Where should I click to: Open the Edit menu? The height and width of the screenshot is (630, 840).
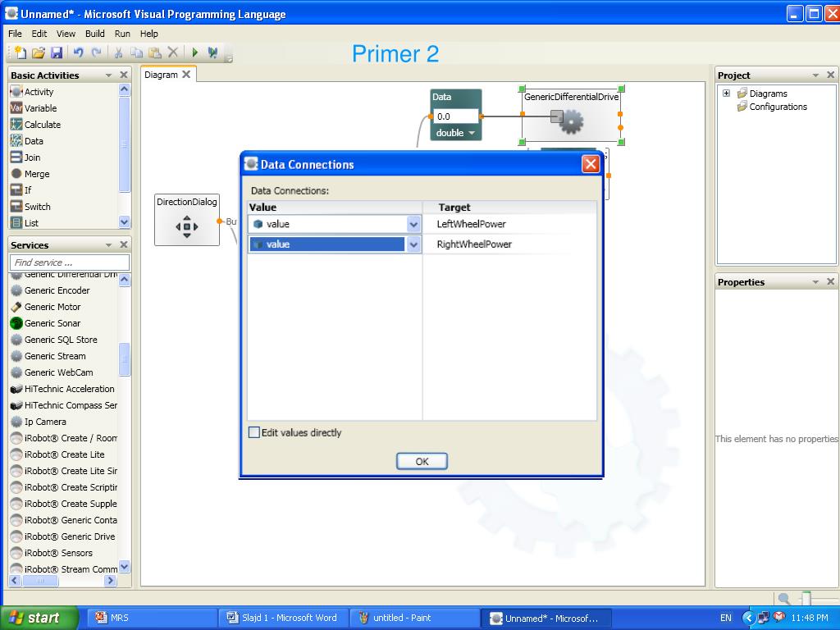(39, 33)
